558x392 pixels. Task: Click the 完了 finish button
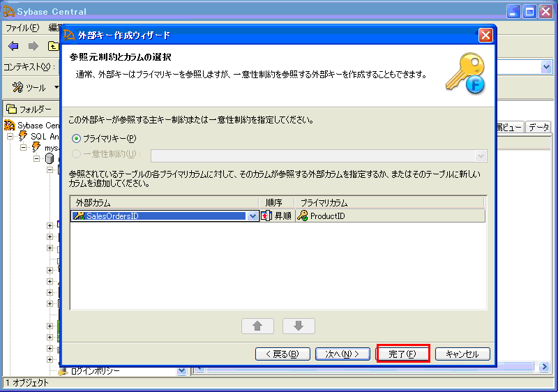point(402,354)
